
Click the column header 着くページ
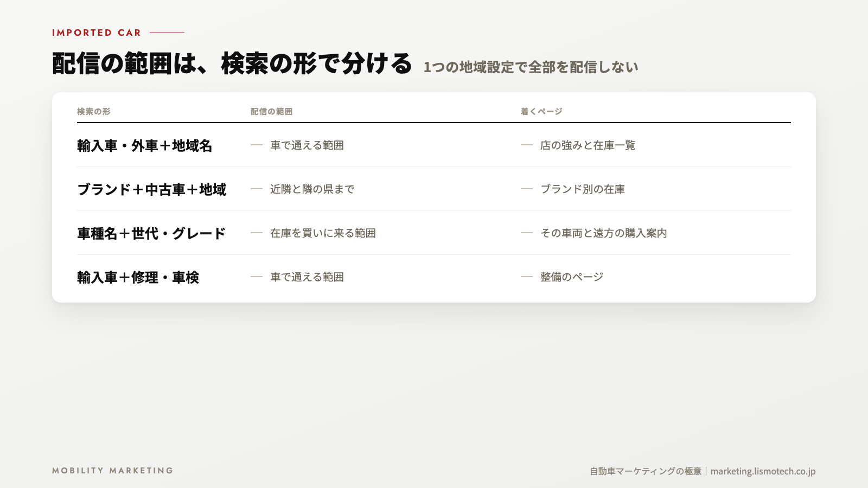coord(541,111)
